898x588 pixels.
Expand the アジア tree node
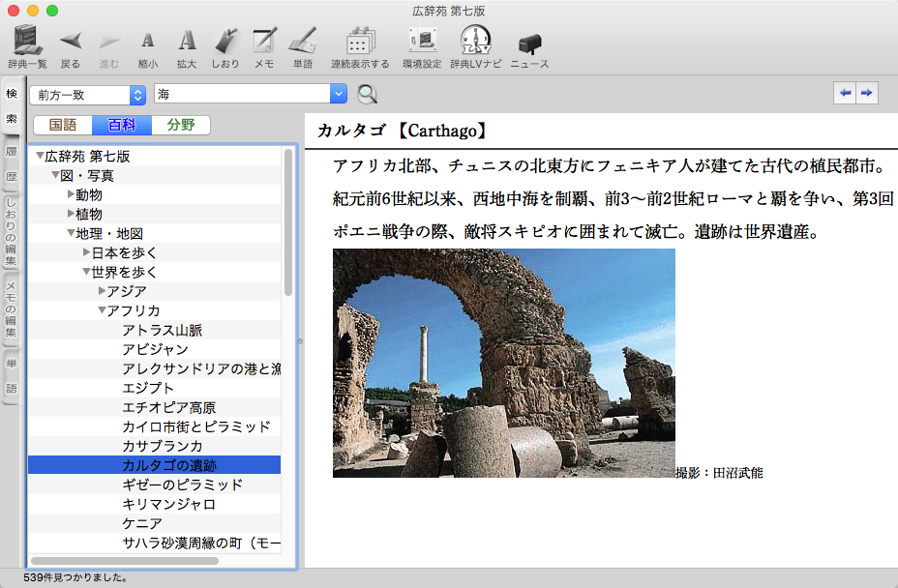102,291
